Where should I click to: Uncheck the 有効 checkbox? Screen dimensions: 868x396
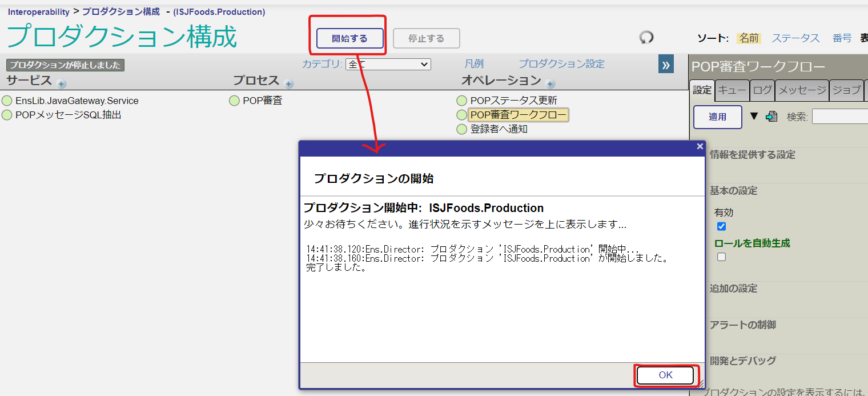coord(721,226)
